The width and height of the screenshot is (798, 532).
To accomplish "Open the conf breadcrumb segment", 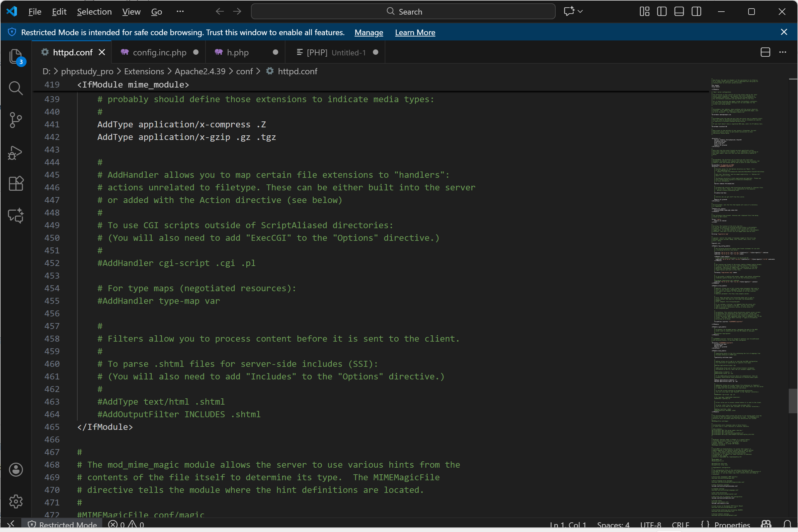I will (x=245, y=71).
